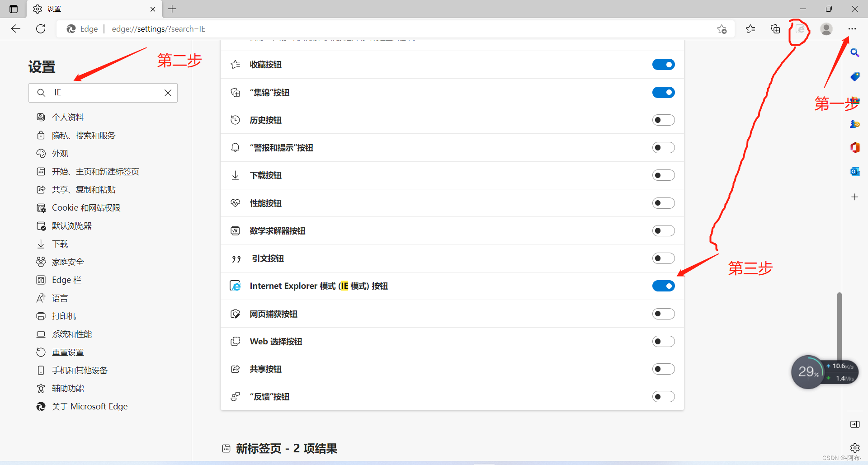This screenshot has height=465, width=868.
Task: Open Office icon in the sidebar
Action: [854, 147]
